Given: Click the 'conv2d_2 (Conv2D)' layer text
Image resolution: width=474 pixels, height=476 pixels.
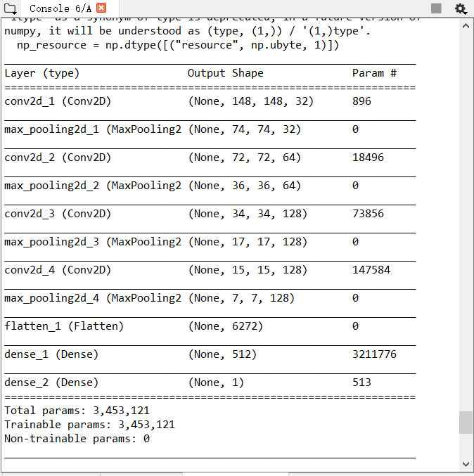Looking at the screenshot, I should coord(58,158).
